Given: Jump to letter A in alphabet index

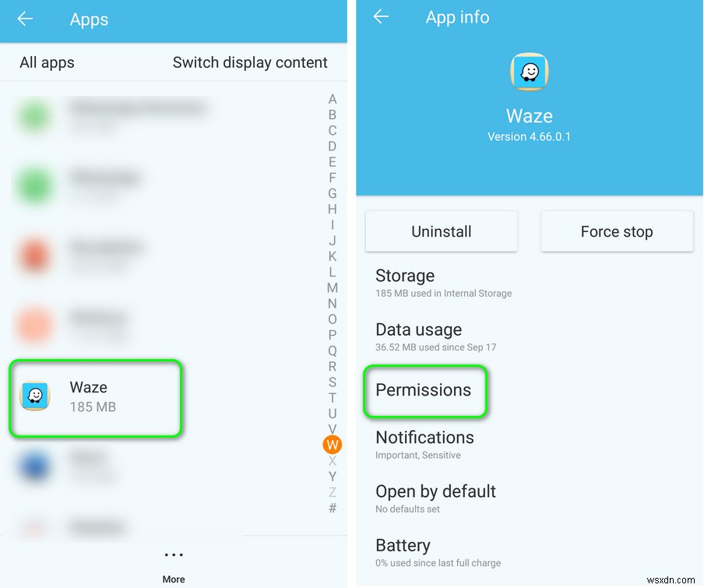Looking at the screenshot, I should pyautogui.click(x=333, y=99).
